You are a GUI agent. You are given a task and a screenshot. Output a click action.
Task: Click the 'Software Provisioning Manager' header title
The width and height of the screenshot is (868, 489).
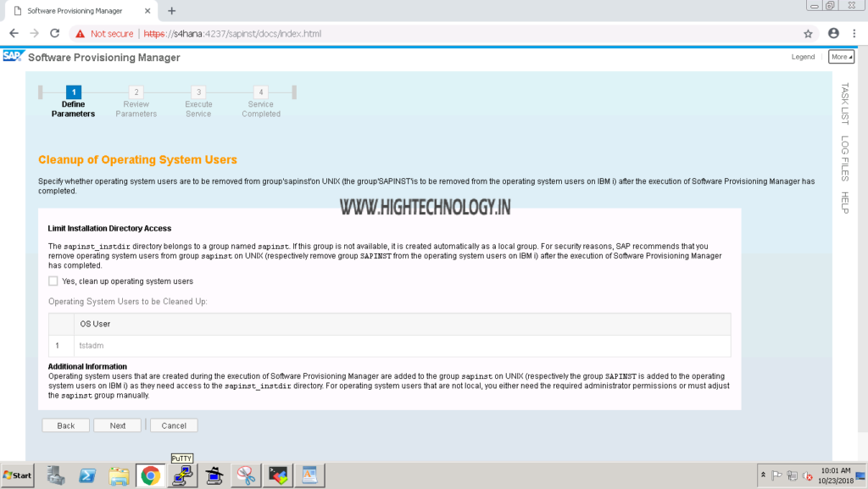[104, 58]
